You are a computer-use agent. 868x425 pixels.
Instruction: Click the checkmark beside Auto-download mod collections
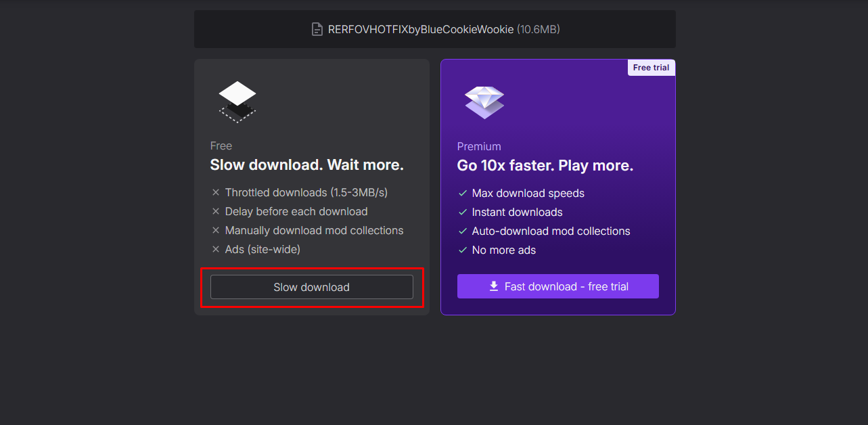[x=463, y=231]
